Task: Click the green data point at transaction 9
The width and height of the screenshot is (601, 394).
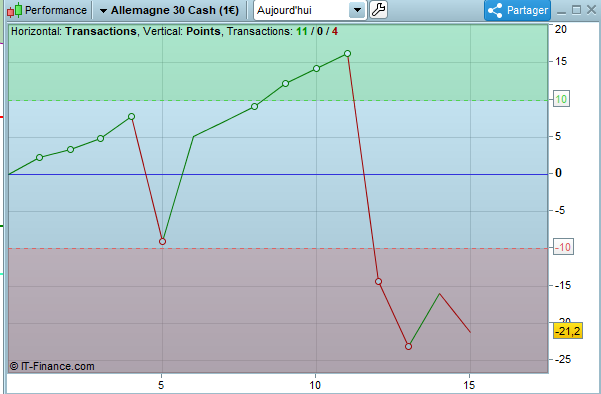Action: (x=286, y=84)
